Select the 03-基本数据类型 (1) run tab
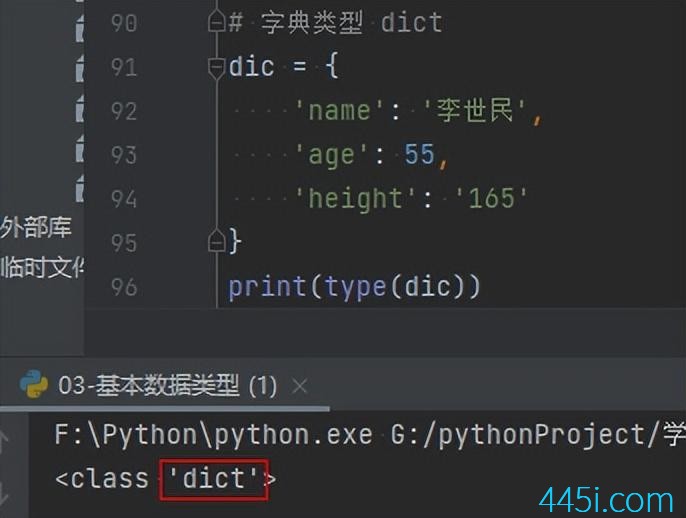686x518 pixels. (168, 386)
